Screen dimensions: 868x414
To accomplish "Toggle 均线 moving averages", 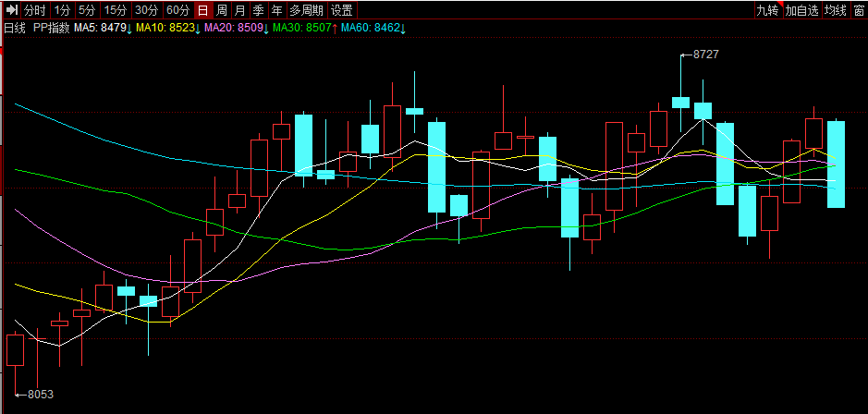I will point(836,9).
